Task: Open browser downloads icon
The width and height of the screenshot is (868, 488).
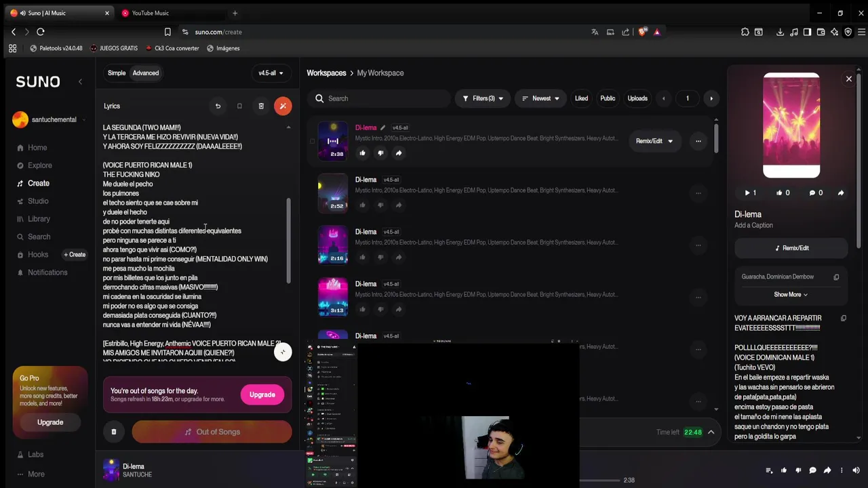Action: click(780, 32)
